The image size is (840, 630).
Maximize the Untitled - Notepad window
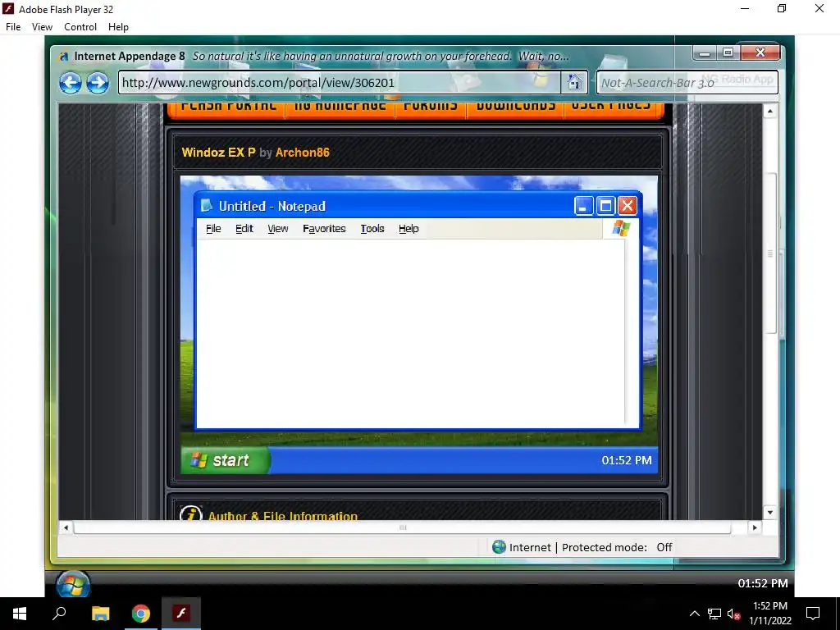tap(606, 206)
